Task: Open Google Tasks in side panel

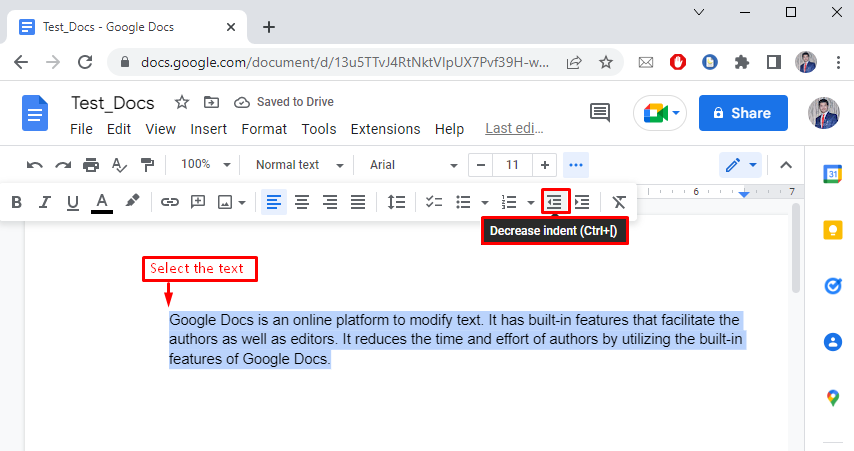Action: pyautogui.click(x=833, y=285)
